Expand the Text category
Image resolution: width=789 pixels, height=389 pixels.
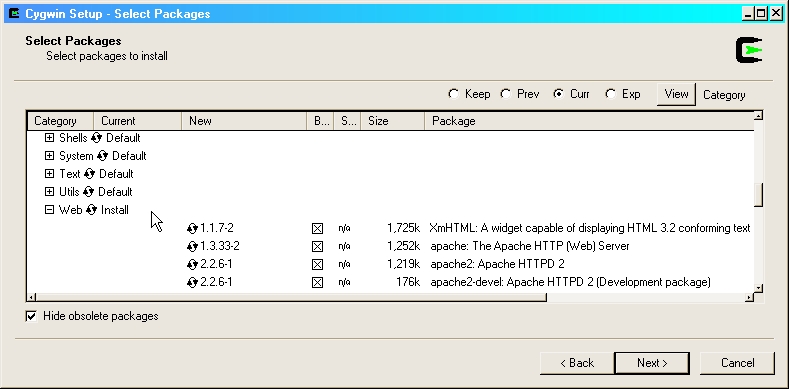point(49,174)
